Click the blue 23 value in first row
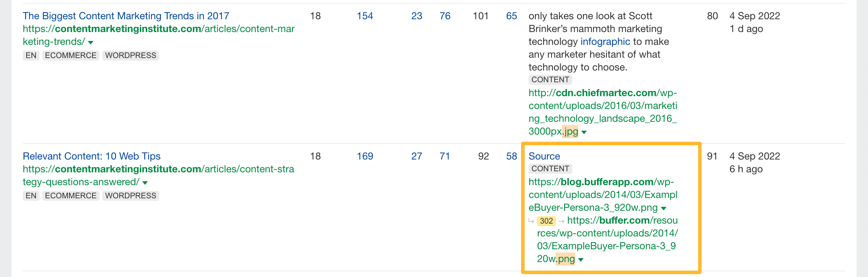Image resolution: width=868 pixels, height=277 pixels. [x=417, y=16]
